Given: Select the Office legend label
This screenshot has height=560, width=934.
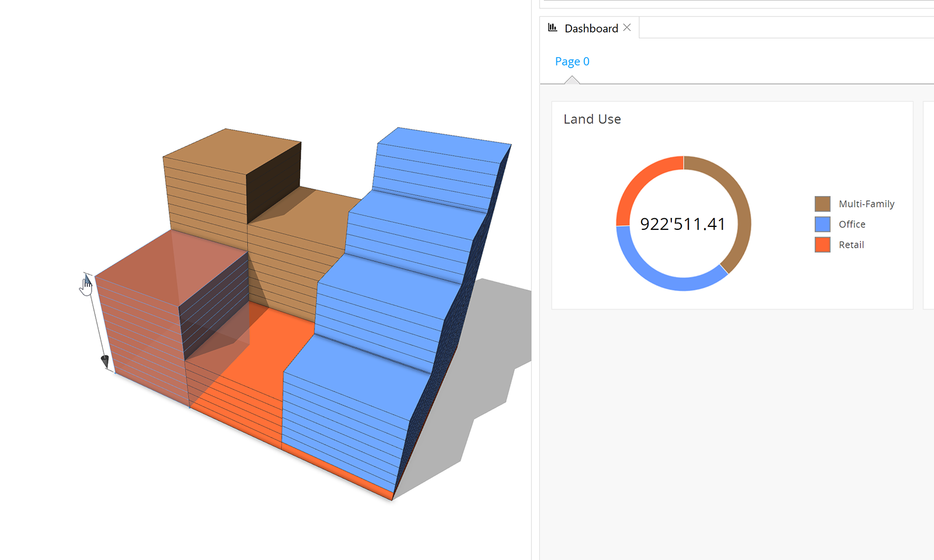Looking at the screenshot, I should (x=852, y=224).
